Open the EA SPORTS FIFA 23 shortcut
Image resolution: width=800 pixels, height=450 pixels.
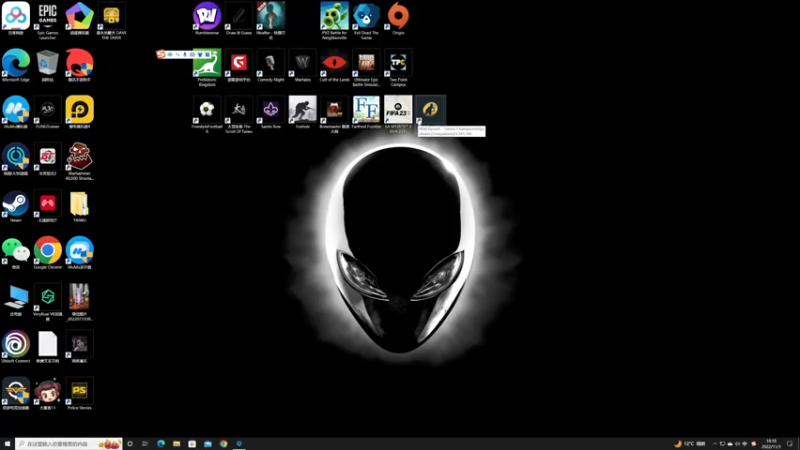[398, 113]
